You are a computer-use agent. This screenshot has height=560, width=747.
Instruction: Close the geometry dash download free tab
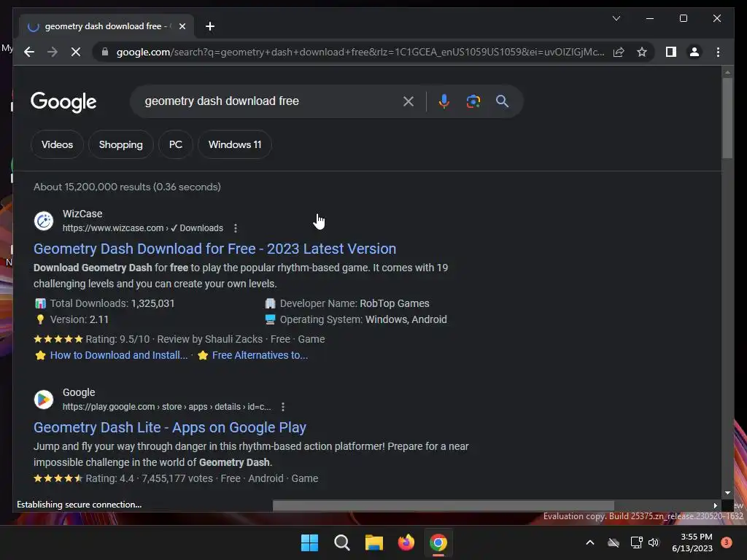click(x=182, y=26)
